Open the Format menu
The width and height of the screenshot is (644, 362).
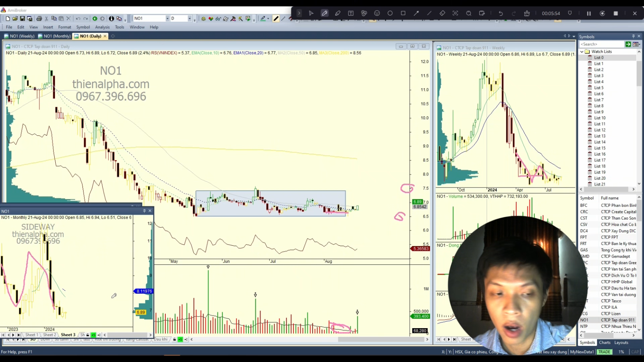(65, 27)
